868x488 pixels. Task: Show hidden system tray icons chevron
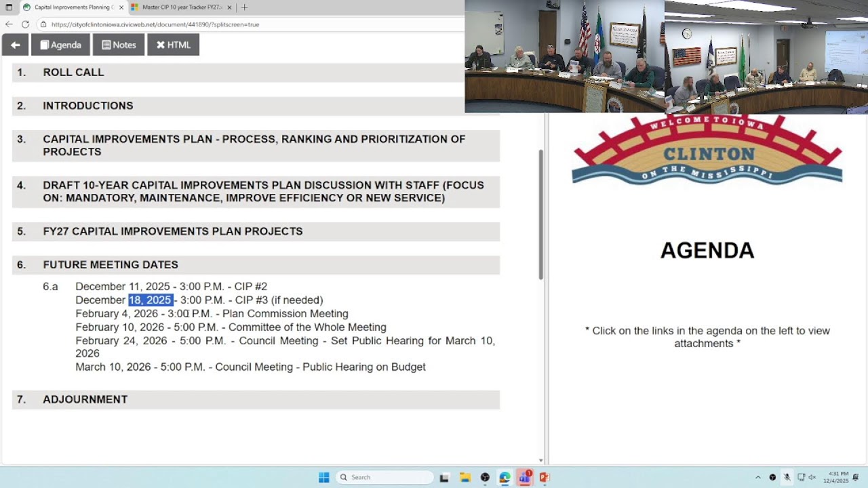point(757,477)
